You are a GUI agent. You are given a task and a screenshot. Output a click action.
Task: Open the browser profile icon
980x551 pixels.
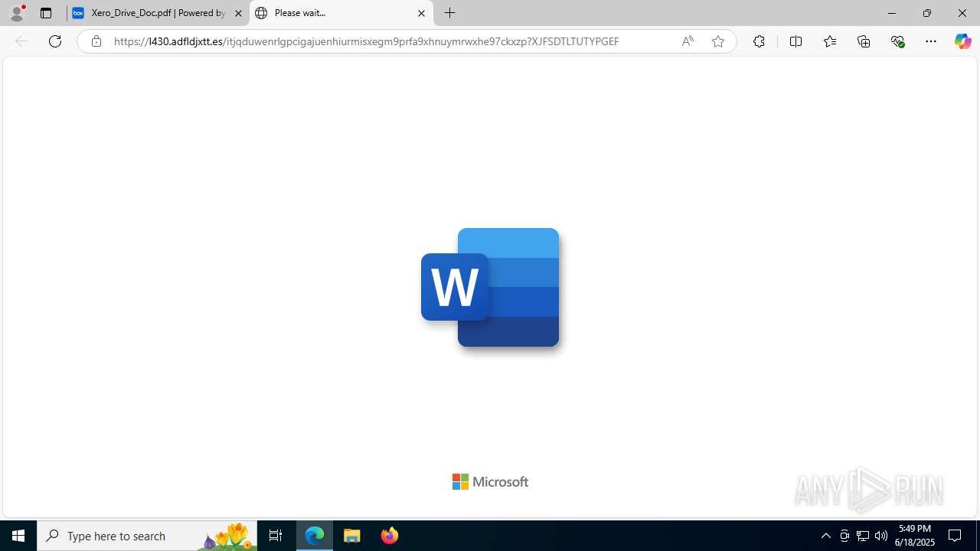17,13
